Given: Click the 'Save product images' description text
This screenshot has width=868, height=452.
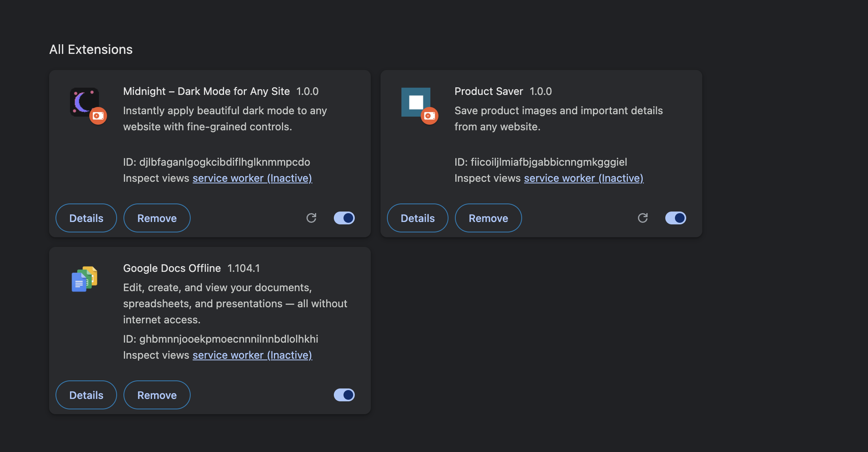Looking at the screenshot, I should pyautogui.click(x=559, y=119).
